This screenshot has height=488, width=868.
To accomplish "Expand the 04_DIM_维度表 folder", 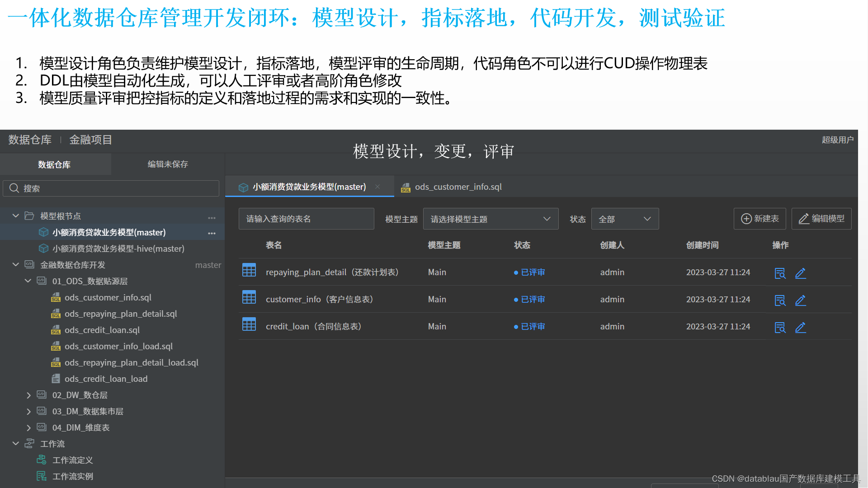I will coord(28,427).
